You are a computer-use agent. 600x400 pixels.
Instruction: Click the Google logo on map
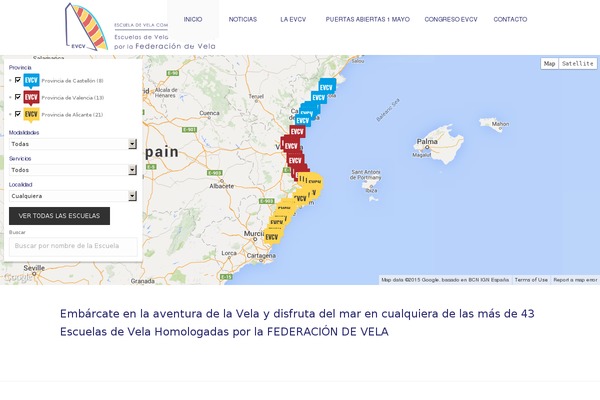click(18, 277)
